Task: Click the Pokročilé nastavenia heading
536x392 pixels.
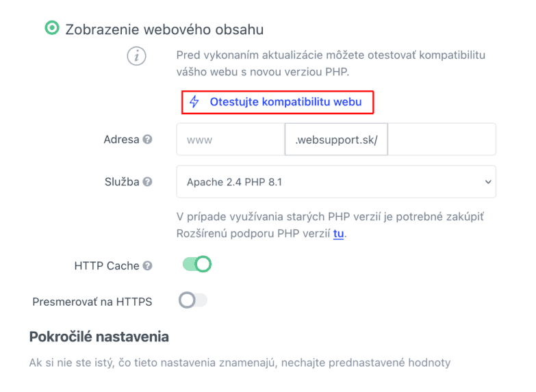Action: 99,337
